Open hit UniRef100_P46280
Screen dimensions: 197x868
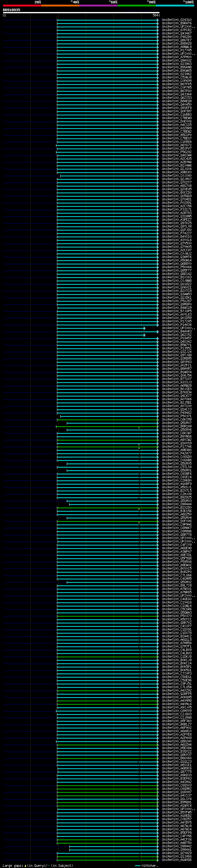[176, 37]
